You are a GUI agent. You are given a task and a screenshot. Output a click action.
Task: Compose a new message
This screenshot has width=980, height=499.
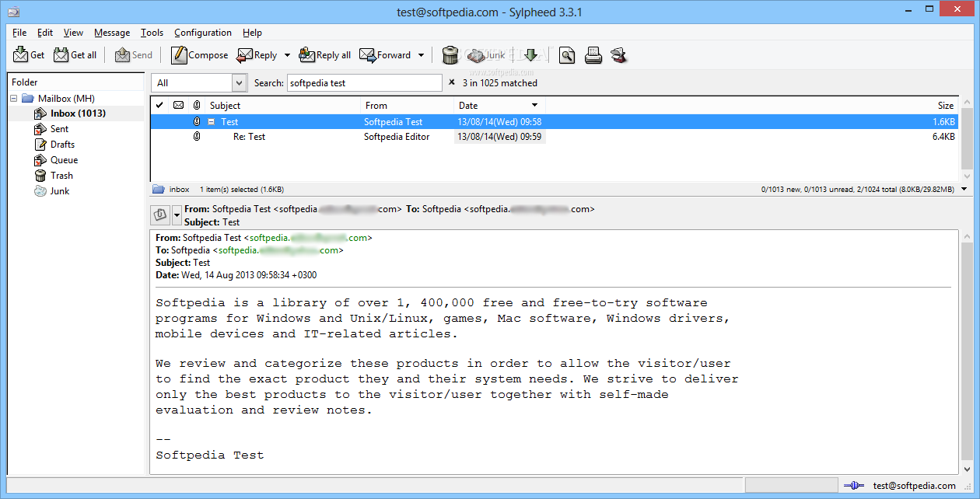pyautogui.click(x=200, y=55)
